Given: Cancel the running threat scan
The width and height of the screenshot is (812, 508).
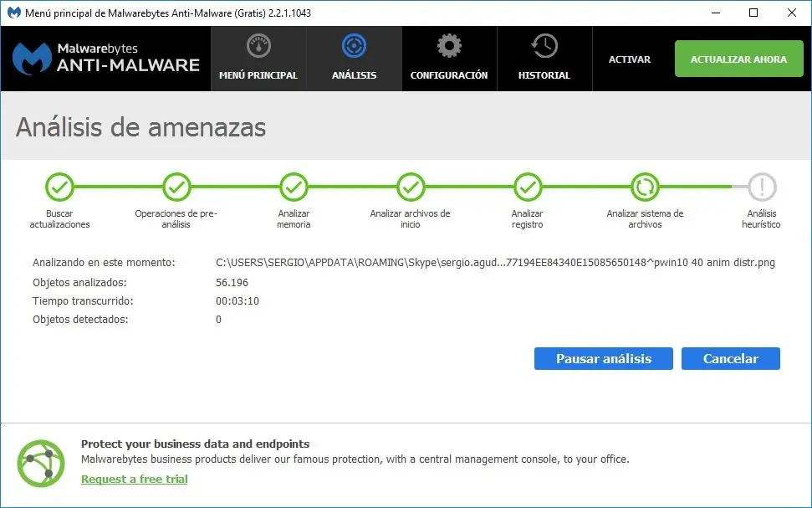Looking at the screenshot, I should click(x=730, y=359).
